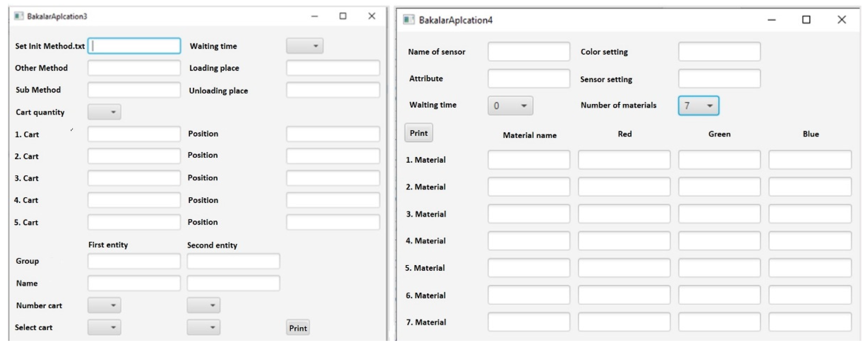
Task: Click 7. Material Blue value field
Action: 810,322
